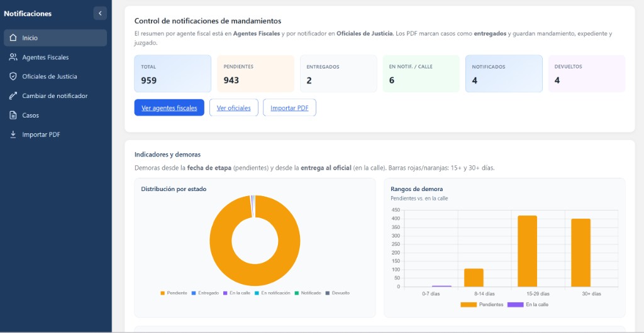Click the Importar PDF download icon
This screenshot has height=333, width=644.
(x=13, y=134)
